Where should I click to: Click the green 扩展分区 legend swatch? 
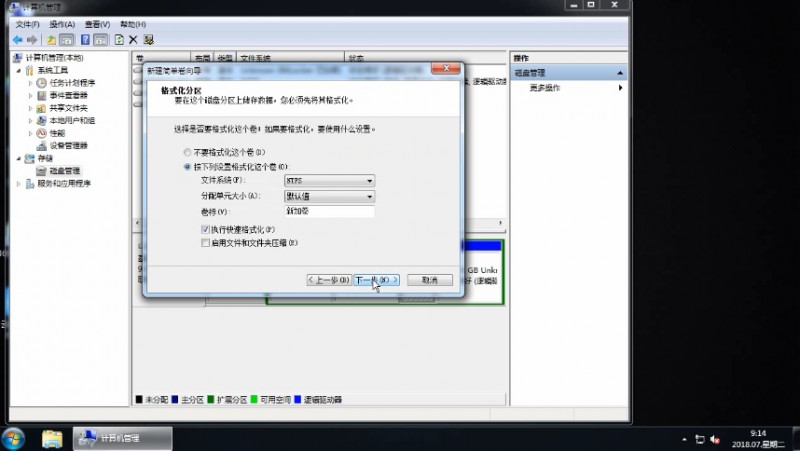tap(211, 399)
